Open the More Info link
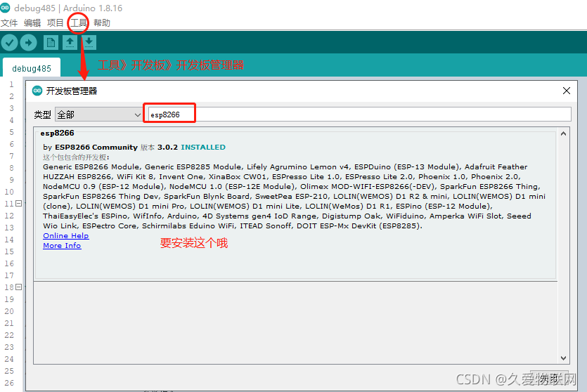Viewport: 587px width, 392px height. 62,245
